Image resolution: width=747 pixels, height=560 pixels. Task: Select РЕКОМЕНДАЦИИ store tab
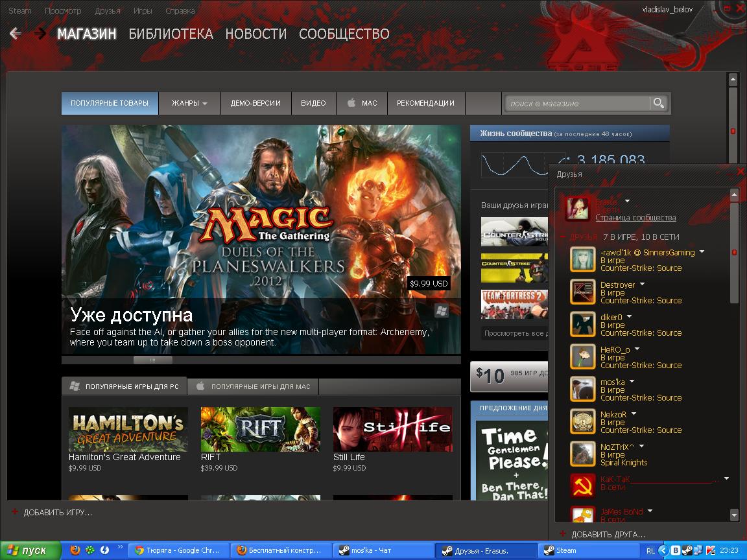(x=425, y=103)
